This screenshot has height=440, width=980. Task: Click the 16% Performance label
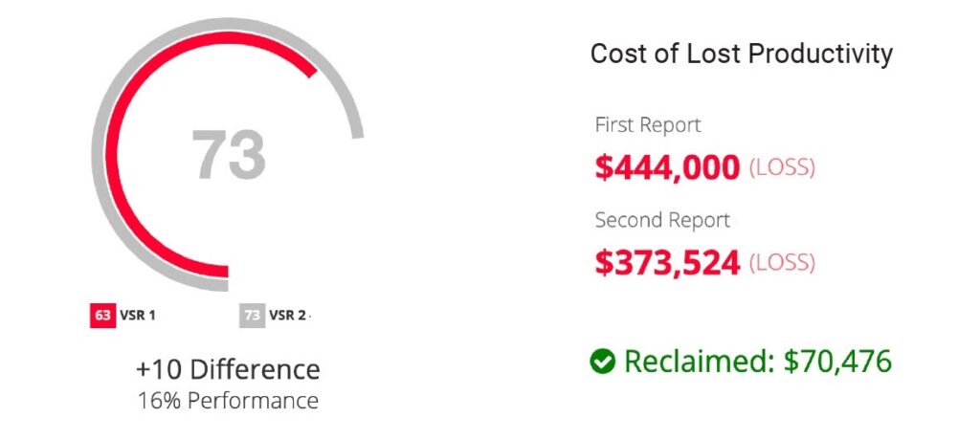pyautogui.click(x=228, y=401)
